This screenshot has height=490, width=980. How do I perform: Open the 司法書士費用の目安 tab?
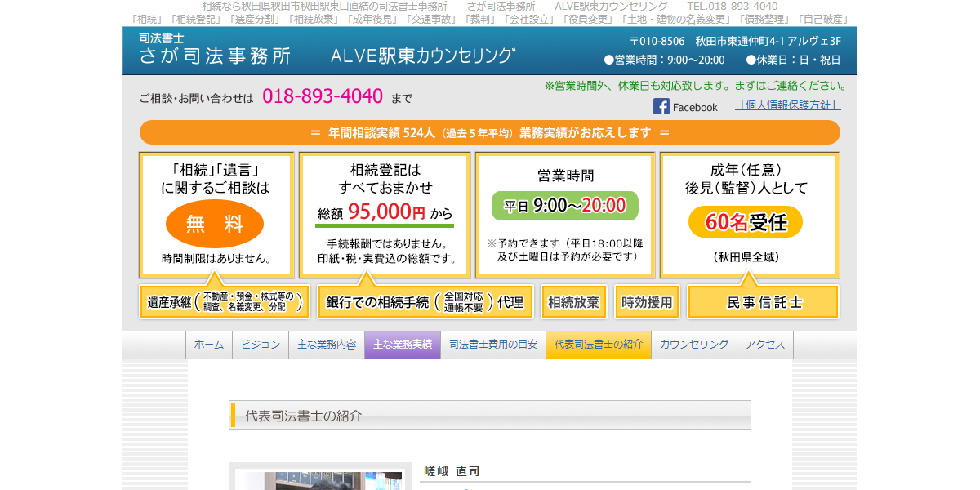click(x=494, y=344)
